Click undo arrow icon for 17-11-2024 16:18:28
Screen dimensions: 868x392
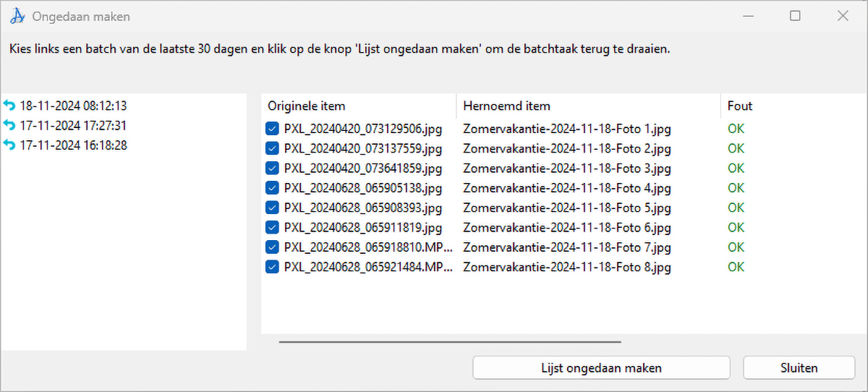tap(9, 145)
